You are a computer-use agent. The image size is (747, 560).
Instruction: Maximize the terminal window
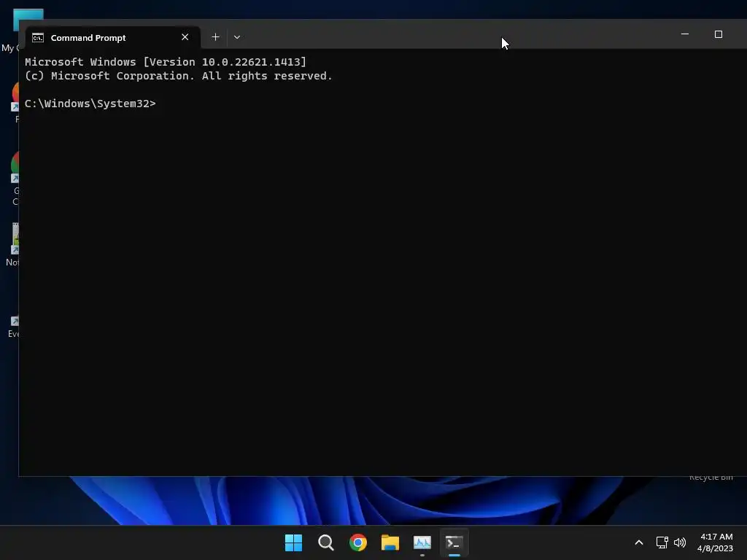coord(719,34)
